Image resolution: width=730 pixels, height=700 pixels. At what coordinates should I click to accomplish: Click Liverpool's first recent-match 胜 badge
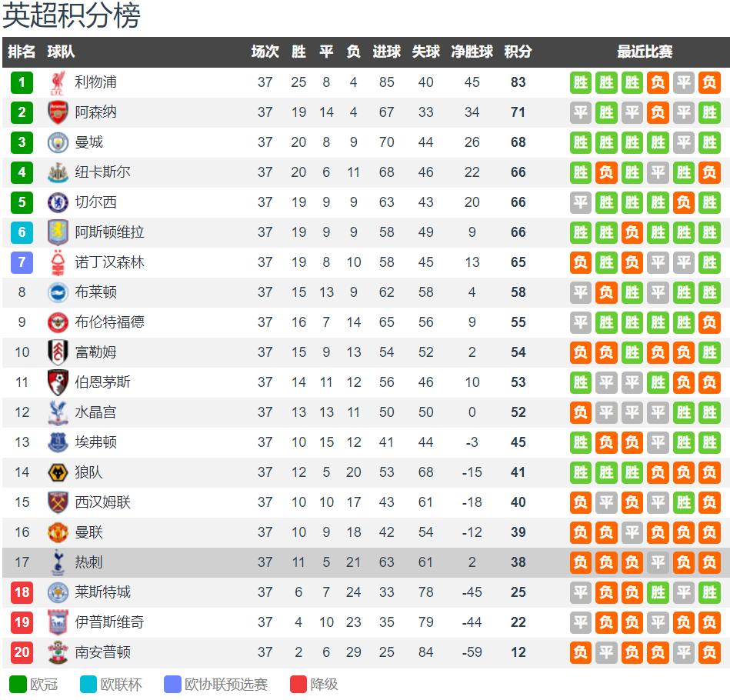[x=581, y=83]
